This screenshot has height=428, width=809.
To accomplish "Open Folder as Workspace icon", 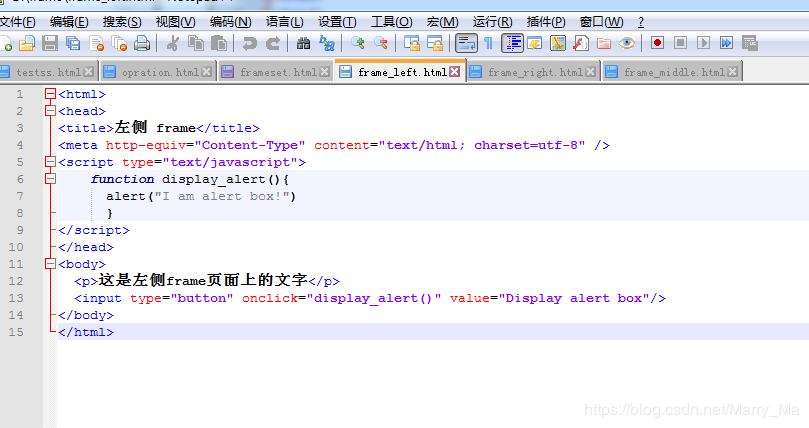I will coord(604,43).
